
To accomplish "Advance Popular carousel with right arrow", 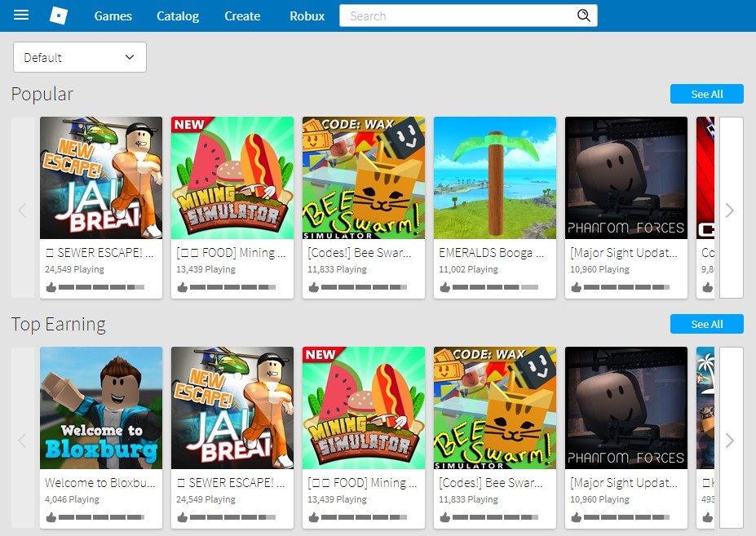I will pos(731,208).
